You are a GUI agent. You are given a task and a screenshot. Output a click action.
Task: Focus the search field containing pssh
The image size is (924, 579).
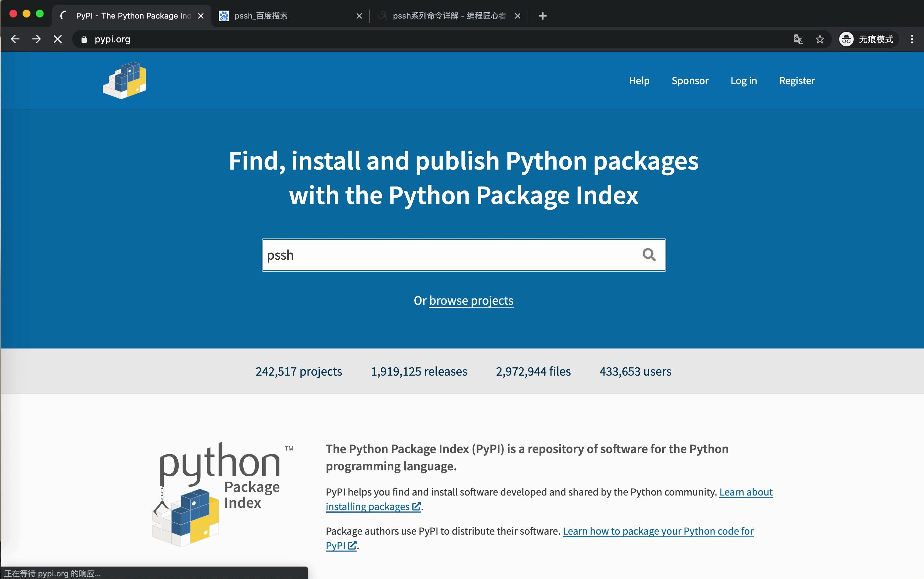pyautogui.click(x=464, y=255)
